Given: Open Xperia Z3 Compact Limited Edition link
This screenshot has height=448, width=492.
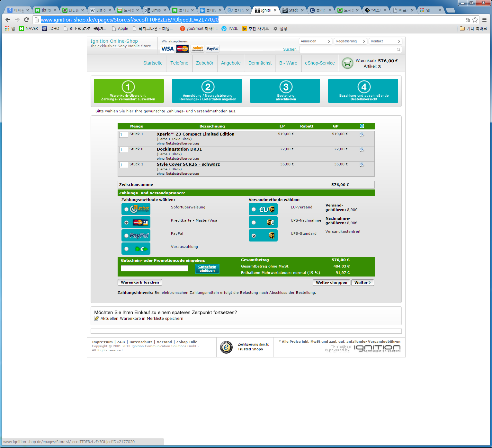Looking at the screenshot, I should click(x=195, y=134).
